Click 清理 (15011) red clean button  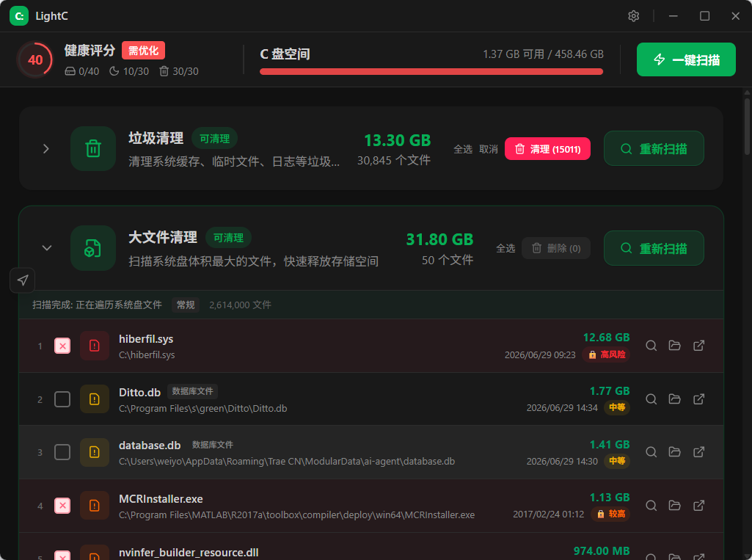pyautogui.click(x=547, y=149)
